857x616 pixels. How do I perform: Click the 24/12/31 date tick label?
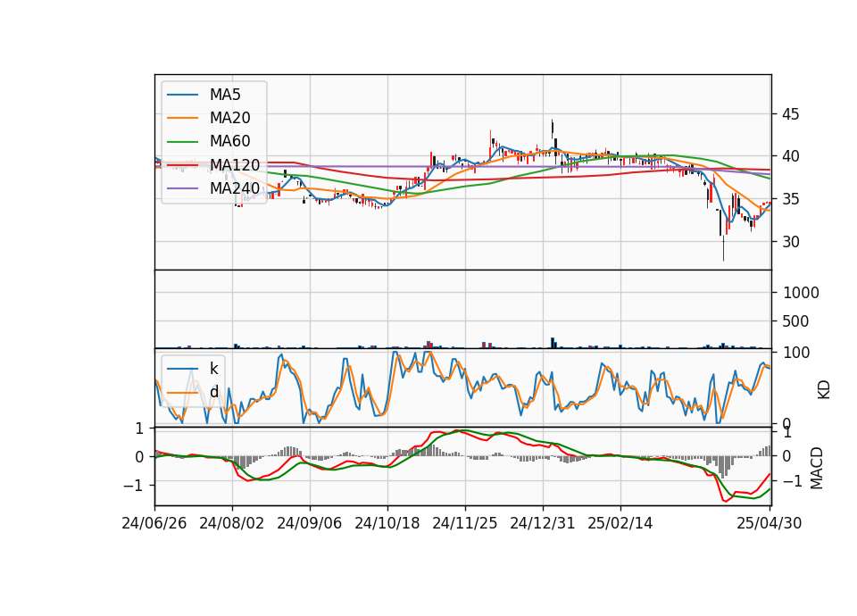pyautogui.click(x=542, y=523)
